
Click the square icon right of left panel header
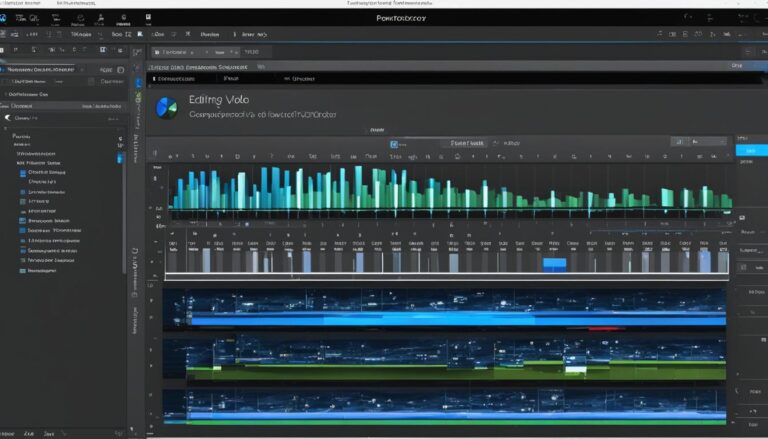[x=121, y=70]
